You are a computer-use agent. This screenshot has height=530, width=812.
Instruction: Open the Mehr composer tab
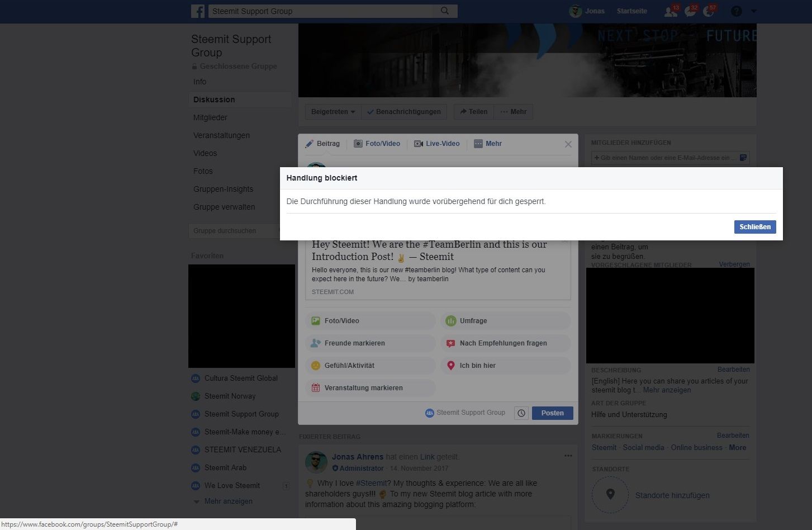tap(488, 144)
